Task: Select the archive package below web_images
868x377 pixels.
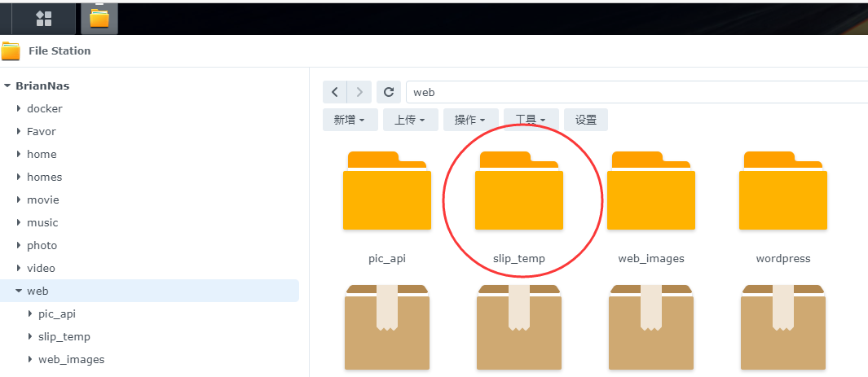Action: coord(651,327)
